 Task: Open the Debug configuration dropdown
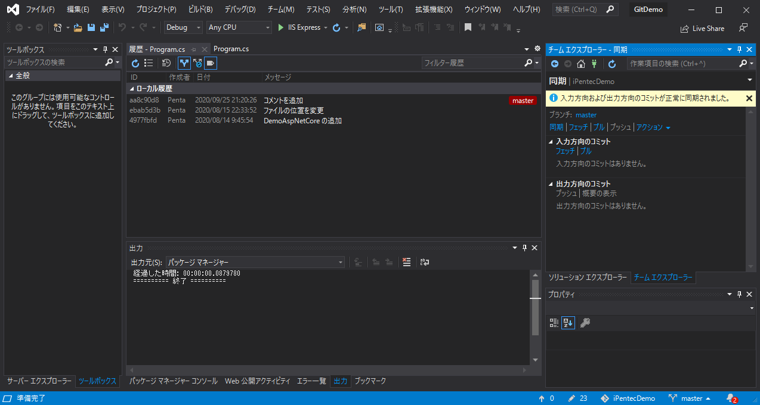[183, 28]
